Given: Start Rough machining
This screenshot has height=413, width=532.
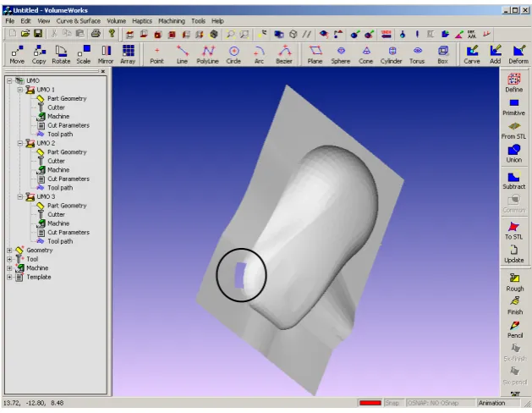Looking at the screenshot, I should (x=515, y=283).
